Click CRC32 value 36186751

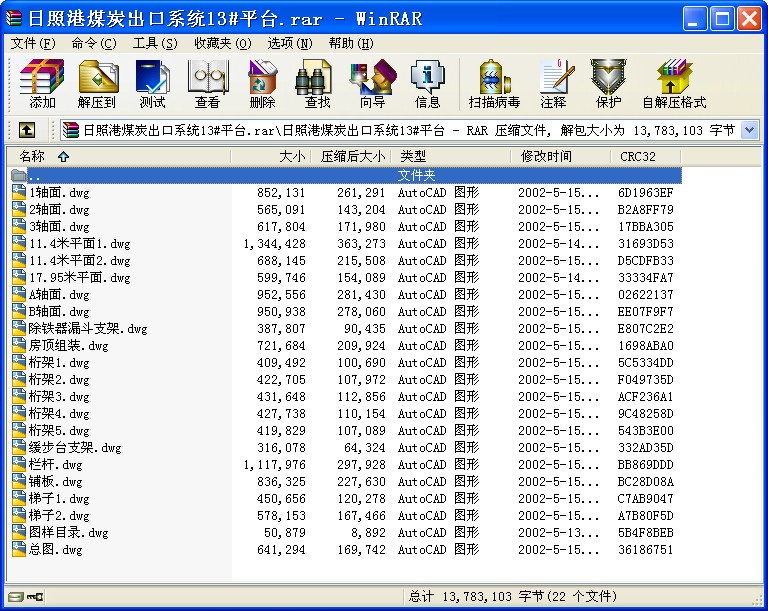pos(646,550)
